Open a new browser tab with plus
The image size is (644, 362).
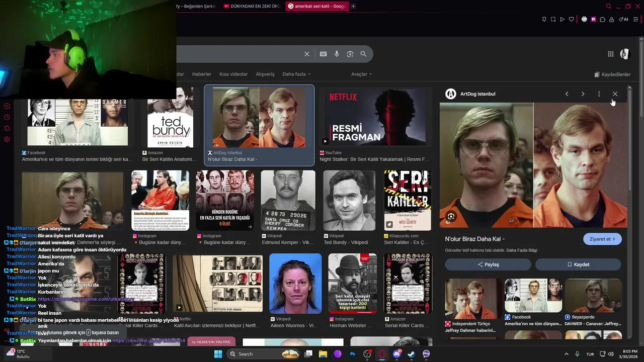pyautogui.click(x=353, y=6)
